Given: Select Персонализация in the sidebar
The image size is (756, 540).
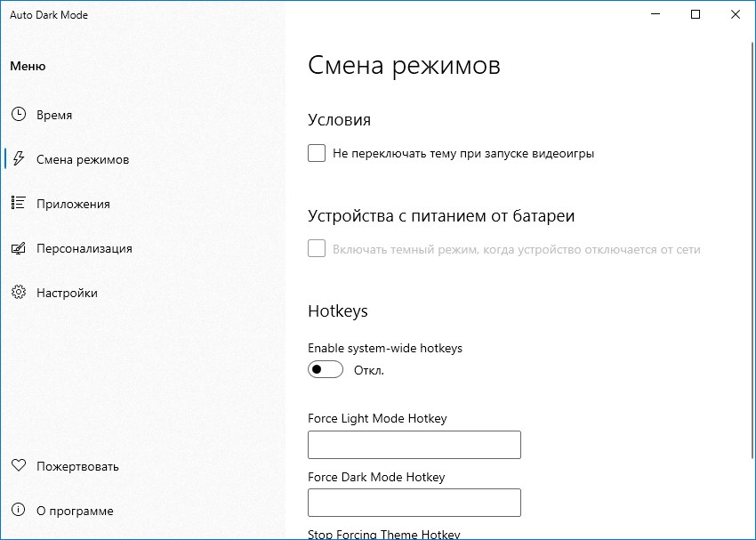Looking at the screenshot, I should point(87,247).
